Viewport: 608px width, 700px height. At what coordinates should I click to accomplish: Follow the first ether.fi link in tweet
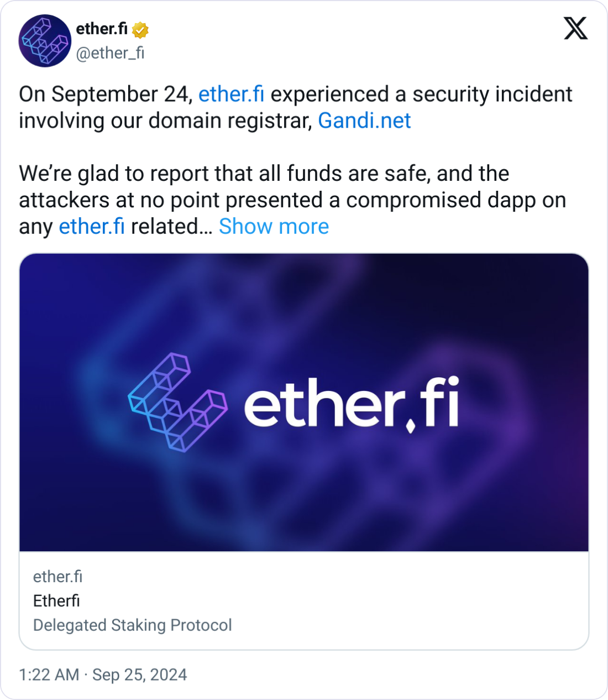point(231,94)
